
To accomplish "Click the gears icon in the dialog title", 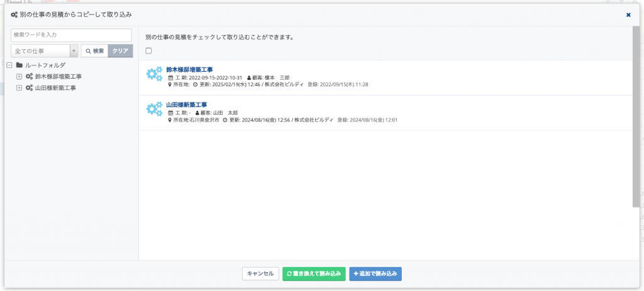I will [14, 15].
